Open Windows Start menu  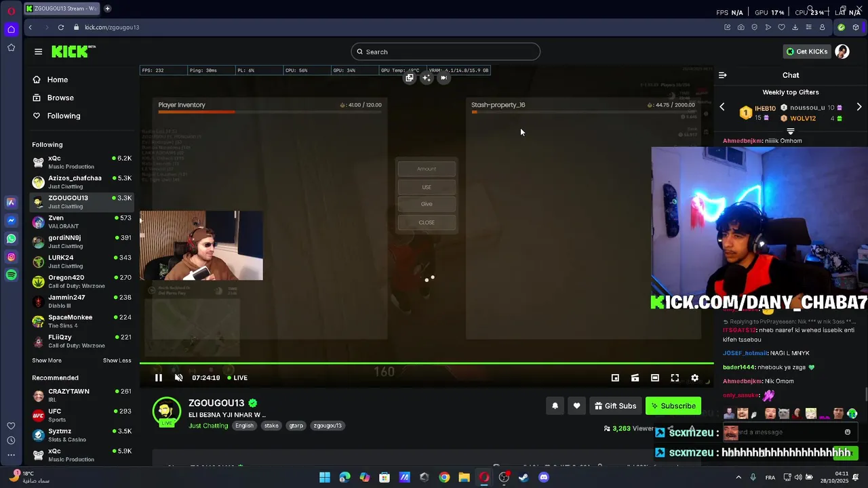[x=325, y=477]
